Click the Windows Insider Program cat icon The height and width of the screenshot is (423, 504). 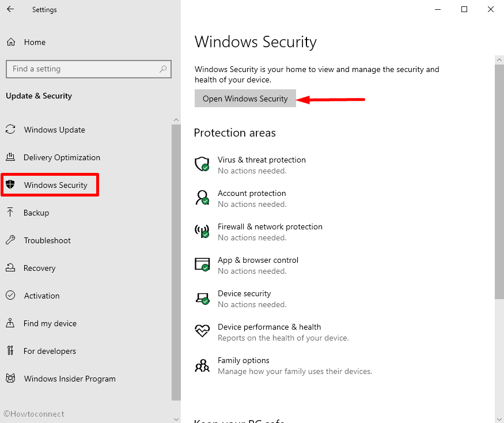click(10, 378)
